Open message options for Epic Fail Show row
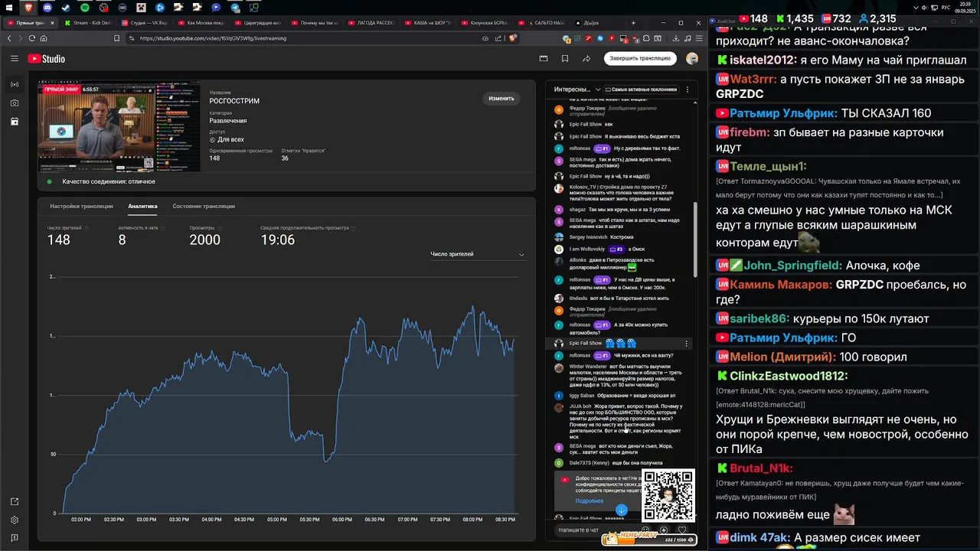The image size is (980, 551). (687, 344)
